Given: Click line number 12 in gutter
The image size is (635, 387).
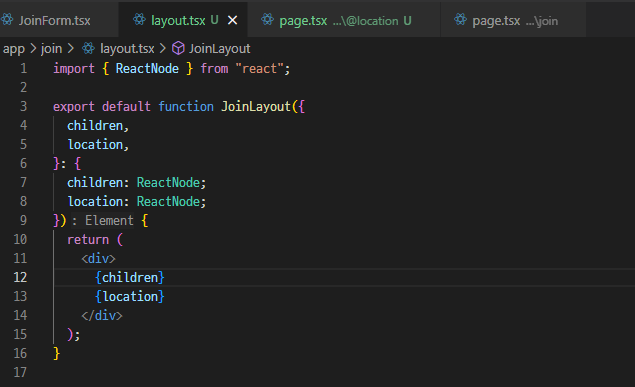Looking at the screenshot, I should pyautogui.click(x=20, y=277).
